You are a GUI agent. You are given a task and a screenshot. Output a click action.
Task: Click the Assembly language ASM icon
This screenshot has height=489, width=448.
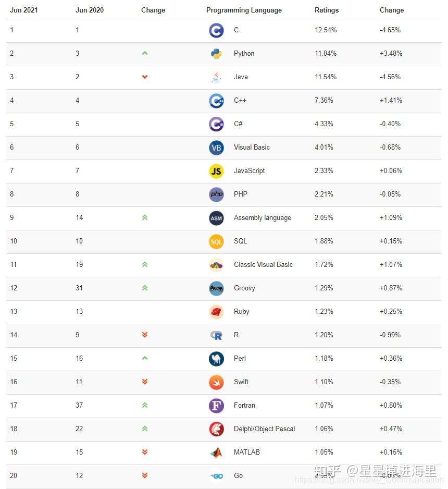click(216, 218)
